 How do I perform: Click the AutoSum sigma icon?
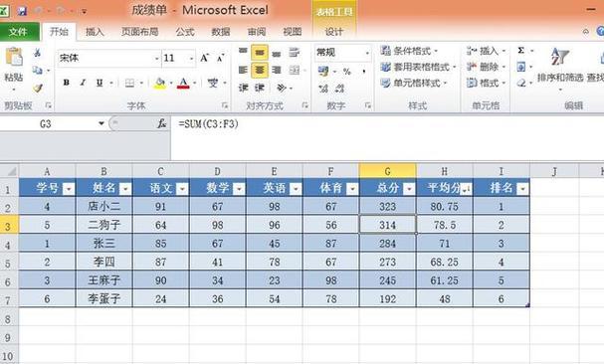520,51
